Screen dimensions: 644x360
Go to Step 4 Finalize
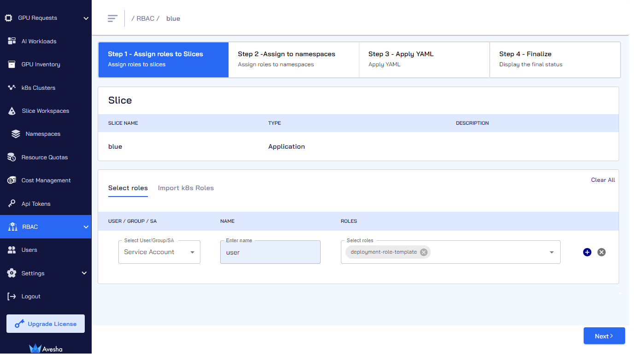click(555, 60)
